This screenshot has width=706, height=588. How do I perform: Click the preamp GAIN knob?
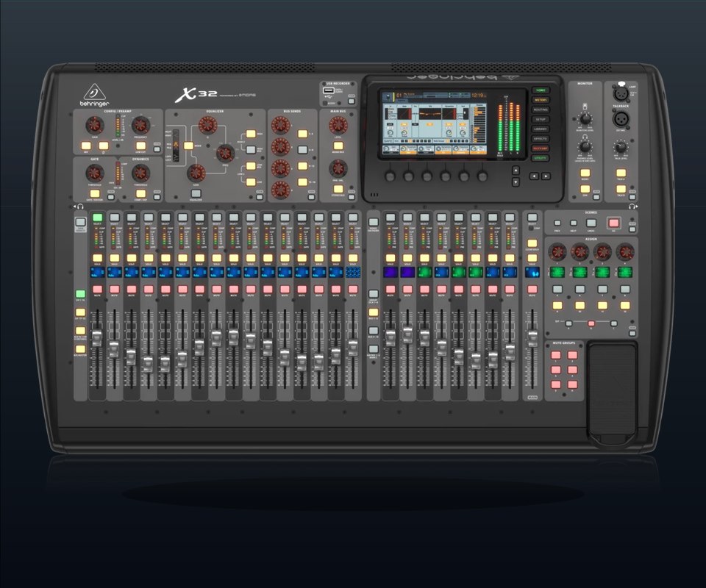point(95,125)
